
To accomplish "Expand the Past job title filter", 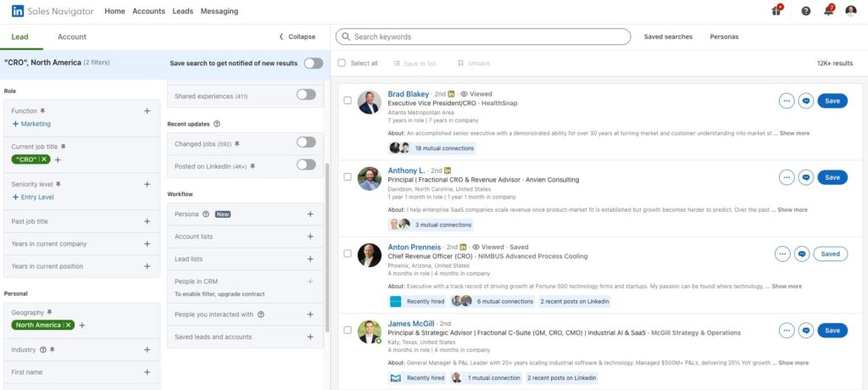I will (x=147, y=221).
